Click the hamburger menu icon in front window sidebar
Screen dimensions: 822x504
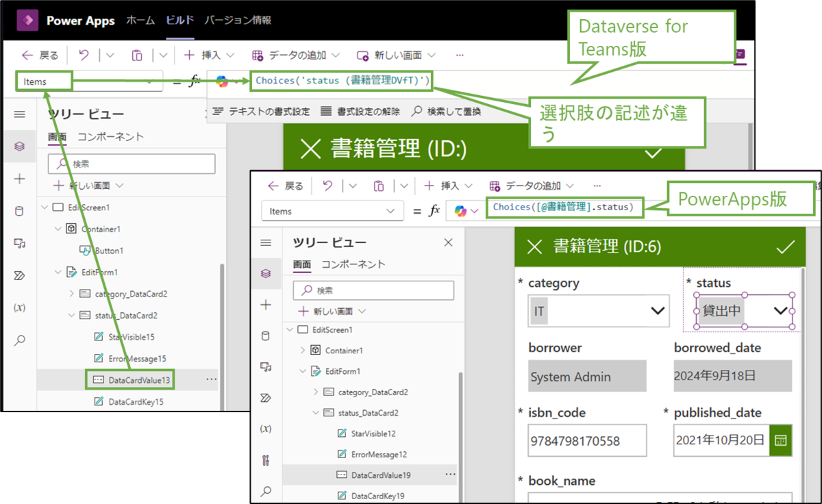(x=266, y=242)
